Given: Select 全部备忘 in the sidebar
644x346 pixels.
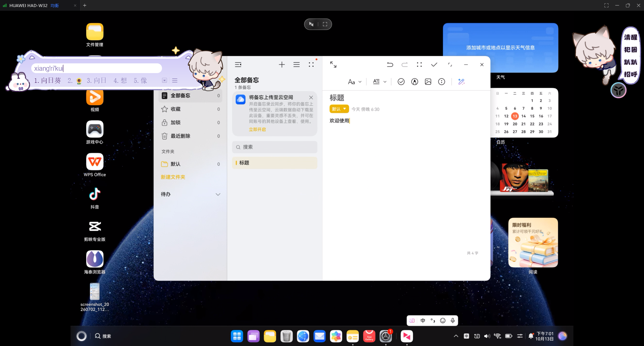Looking at the screenshot, I should (x=190, y=96).
